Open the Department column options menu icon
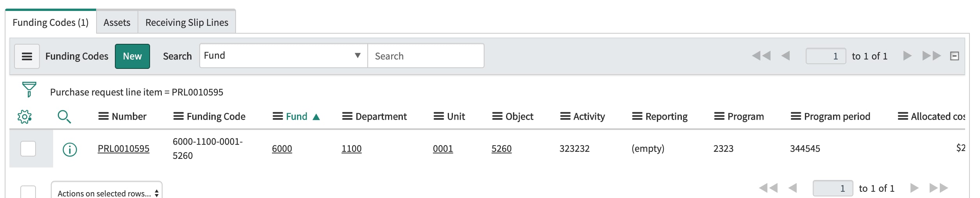This screenshot has height=198, width=980. pos(347,116)
